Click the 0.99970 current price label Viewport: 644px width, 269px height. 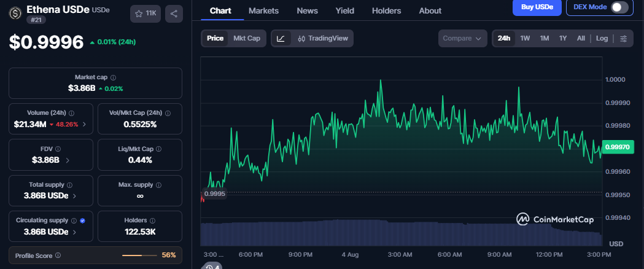(618, 147)
